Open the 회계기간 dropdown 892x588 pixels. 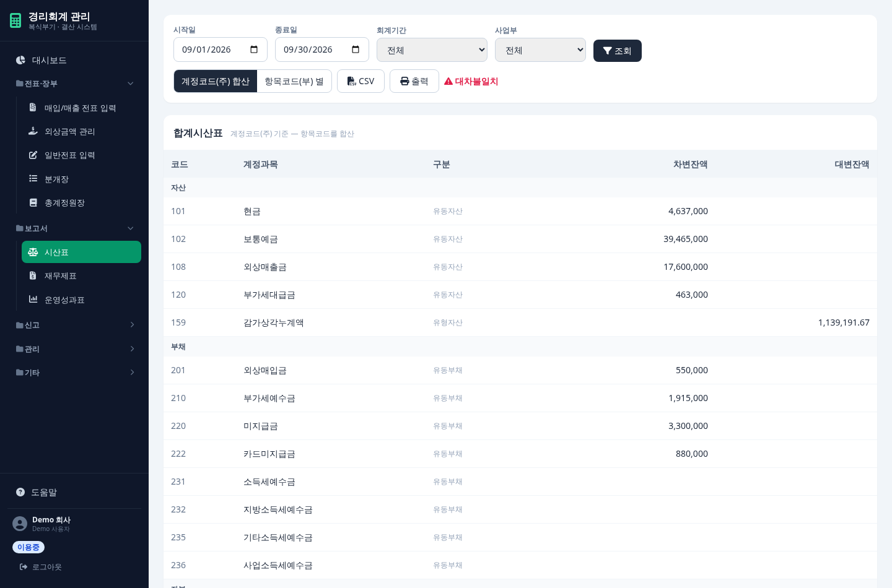432,50
